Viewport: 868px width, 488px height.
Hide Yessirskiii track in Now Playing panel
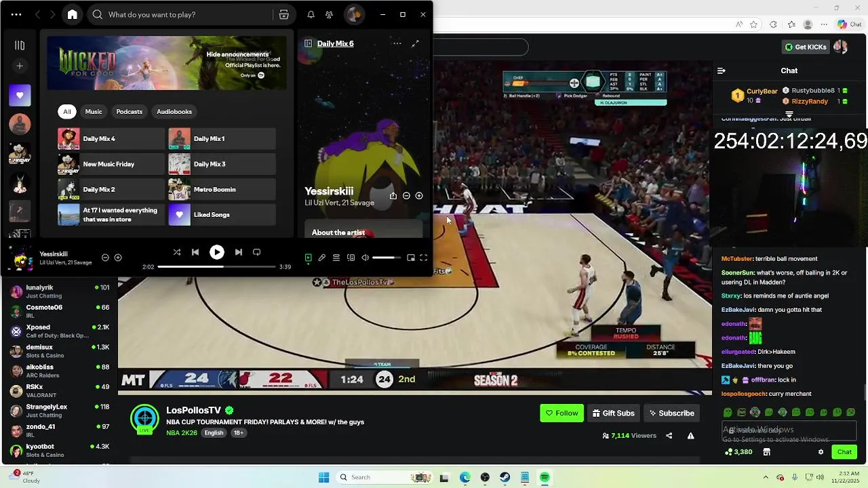(x=406, y=196)
